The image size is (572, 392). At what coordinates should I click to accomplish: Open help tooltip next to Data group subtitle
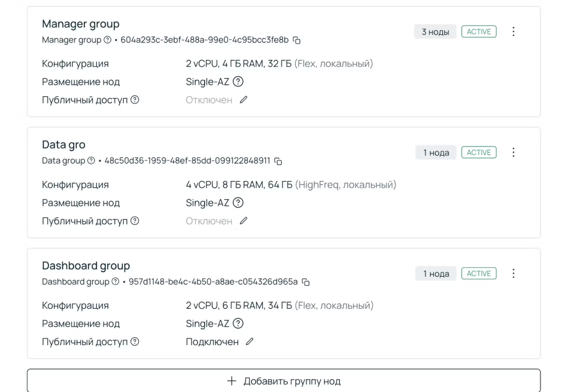91,161
